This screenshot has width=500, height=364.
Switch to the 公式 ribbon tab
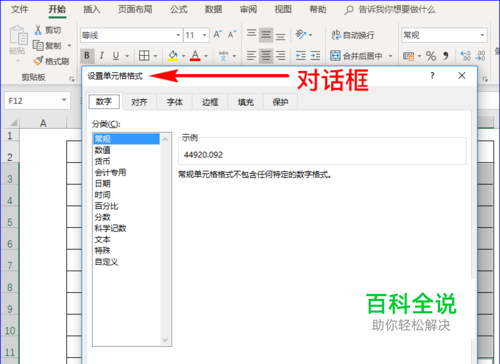click(x=179, y=9)
